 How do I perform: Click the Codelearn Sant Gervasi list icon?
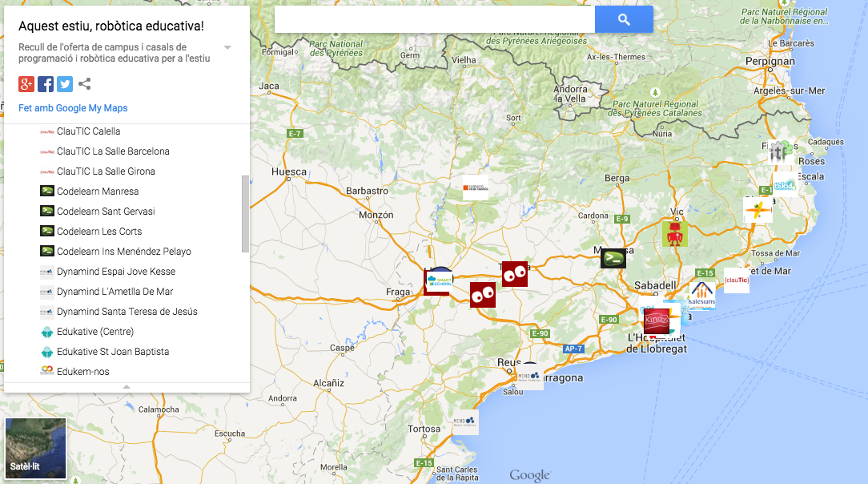(47, 211)
